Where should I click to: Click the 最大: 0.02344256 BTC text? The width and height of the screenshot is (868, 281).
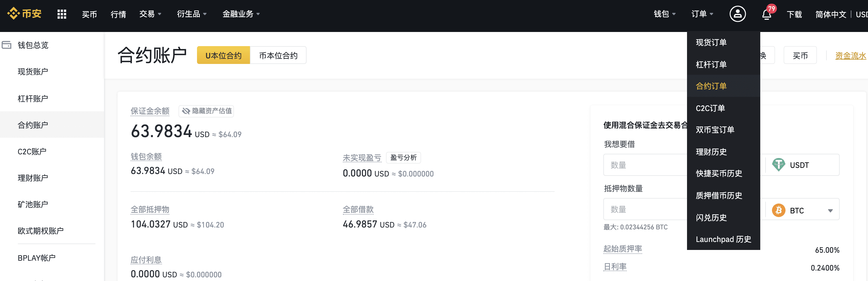point(636,227)
